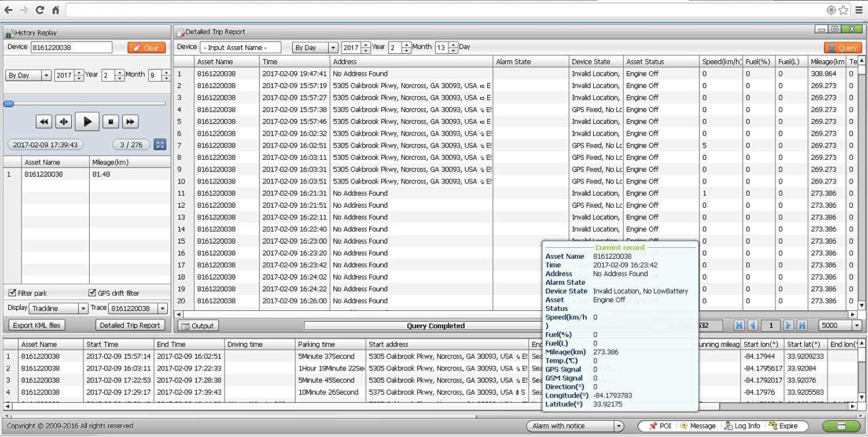
Task: Uncheck the GPS drift filter checkbox
Action: (x=92, y=293)
